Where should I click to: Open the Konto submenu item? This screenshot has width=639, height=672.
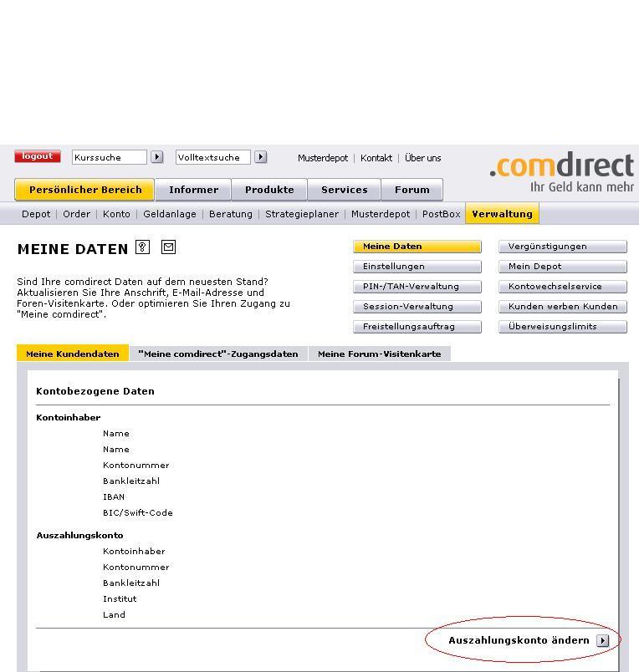[116, 214]
